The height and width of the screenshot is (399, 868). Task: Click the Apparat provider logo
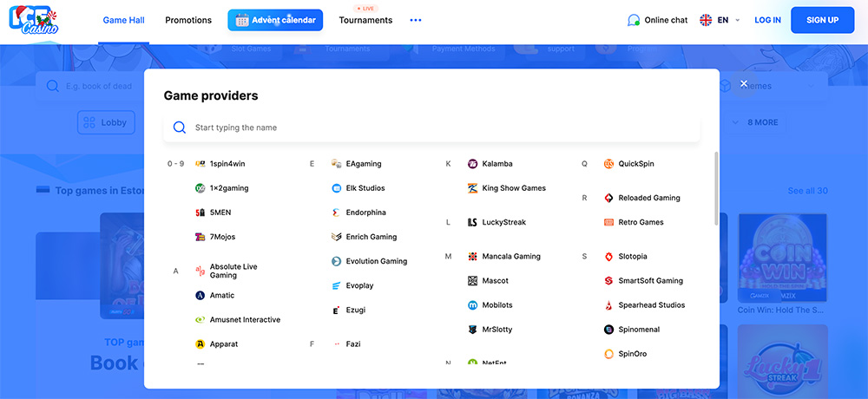(201, 344)
